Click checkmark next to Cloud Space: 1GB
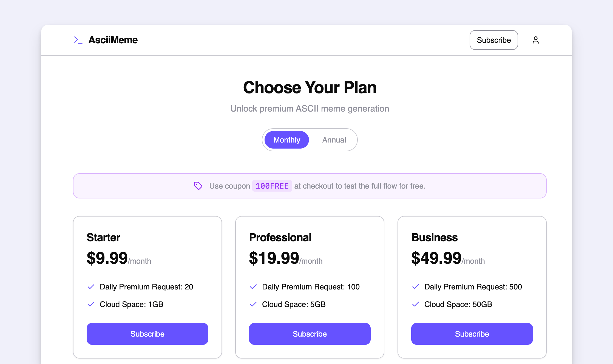613x364 pixels. [x=91, y=304]
